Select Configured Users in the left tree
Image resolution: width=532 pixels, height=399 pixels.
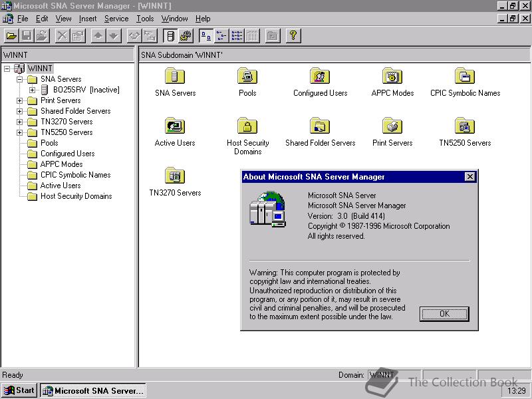click(x=68, y=154)
